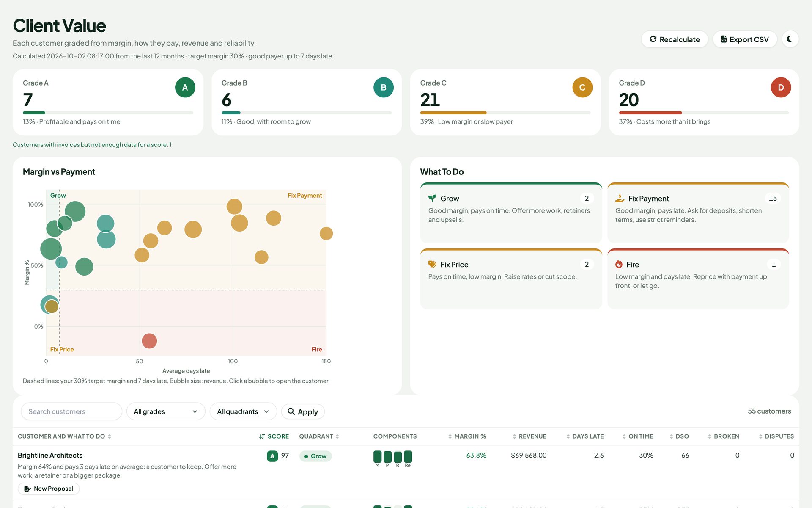Click the Recalculate button
This screenshot has width=812, height=508.
coord(674,39)
